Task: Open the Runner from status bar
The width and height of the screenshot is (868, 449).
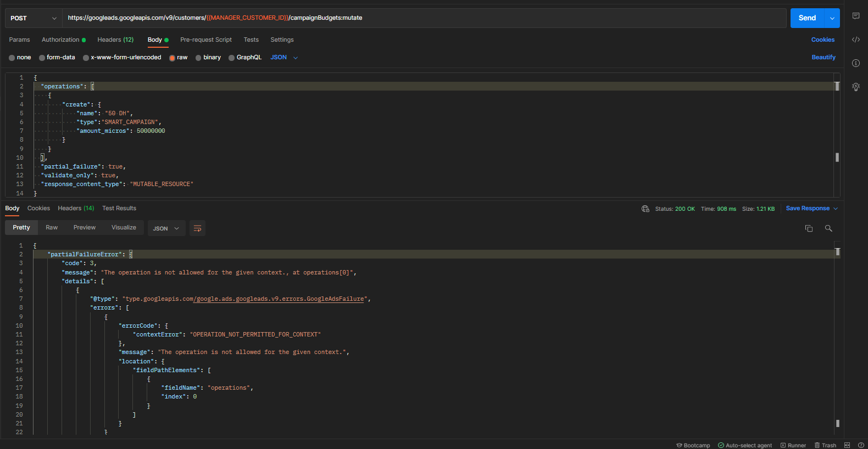Action: (793, 445)
